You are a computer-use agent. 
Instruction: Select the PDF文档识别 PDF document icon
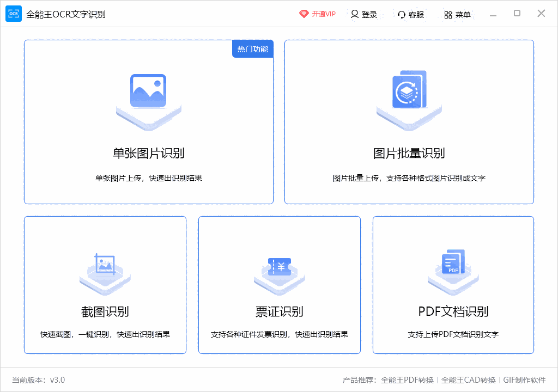pyautogui.click(x=453, y=271)
